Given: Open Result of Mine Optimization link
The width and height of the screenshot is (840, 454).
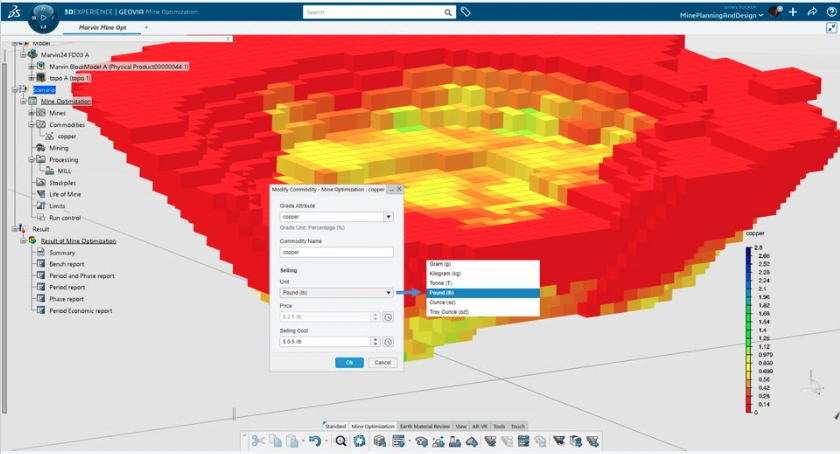Looking at the screenshot, I should pos(78,241).
